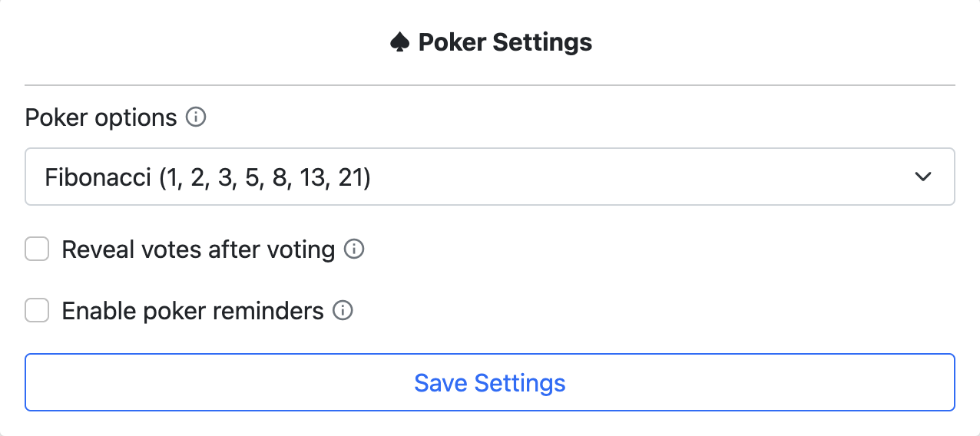Click the word Fibonacci in the select box
The width and height of the screenshot is (980, 436).
(x=98, y=177)
